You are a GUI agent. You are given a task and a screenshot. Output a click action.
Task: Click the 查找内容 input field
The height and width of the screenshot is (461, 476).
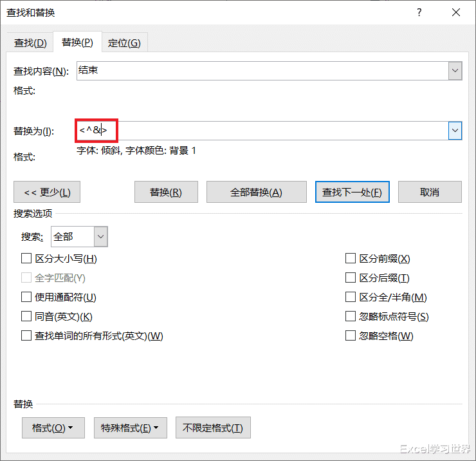coord(262,71)
